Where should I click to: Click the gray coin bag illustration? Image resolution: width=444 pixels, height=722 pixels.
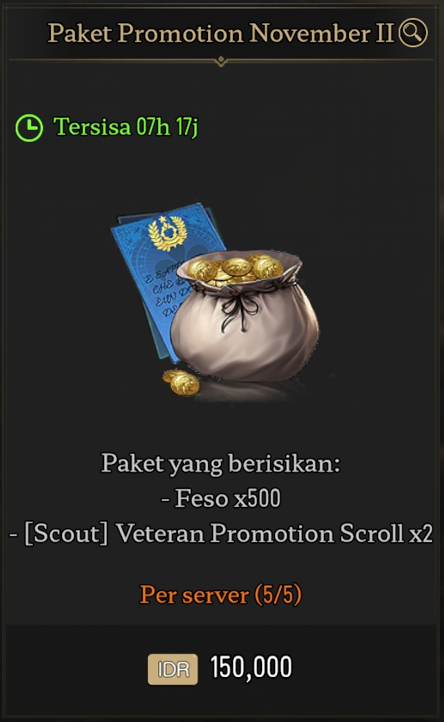[245, 318]
